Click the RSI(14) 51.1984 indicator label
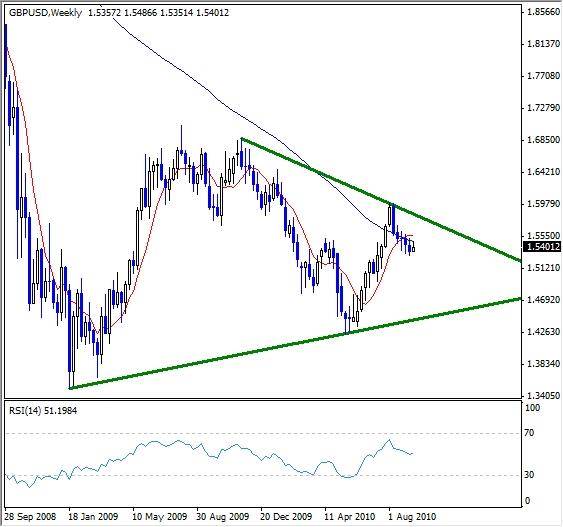This screenshot has height=527, width=563. pos(43,410)
